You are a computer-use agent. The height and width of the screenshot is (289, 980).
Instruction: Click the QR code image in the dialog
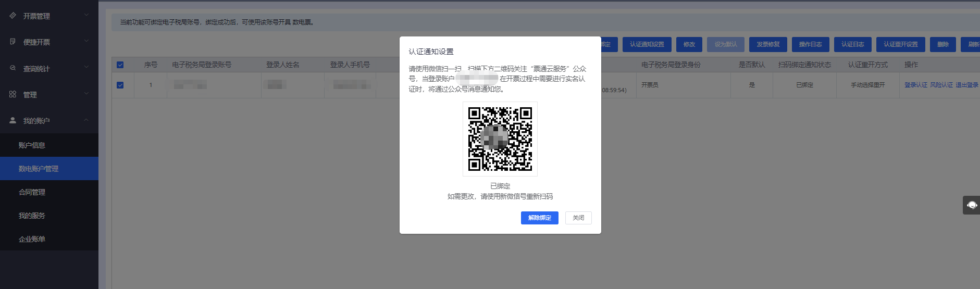tap(500, 139)
